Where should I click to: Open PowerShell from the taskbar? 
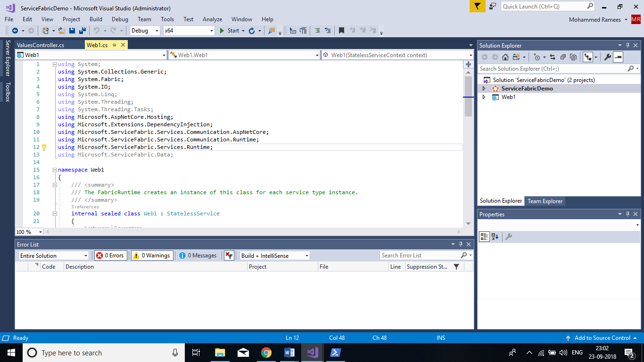[x=335, y=353]
